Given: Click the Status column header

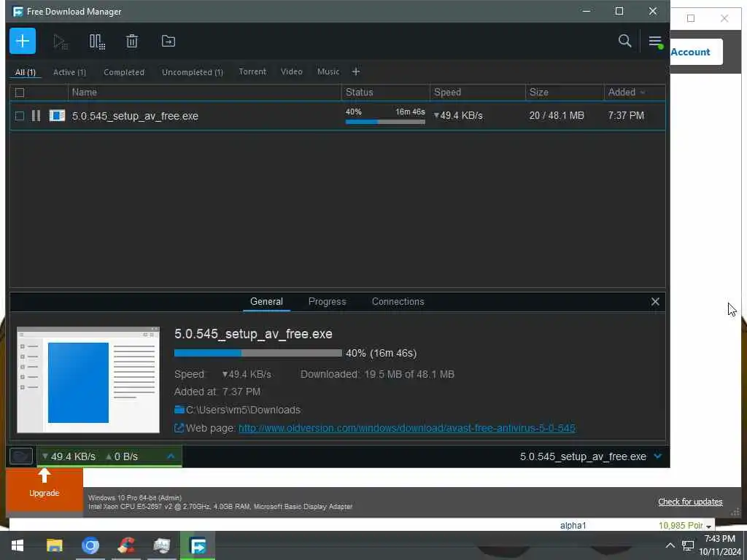Looking at the screenshot, I should pyautogui.click(x=385, y=93).
